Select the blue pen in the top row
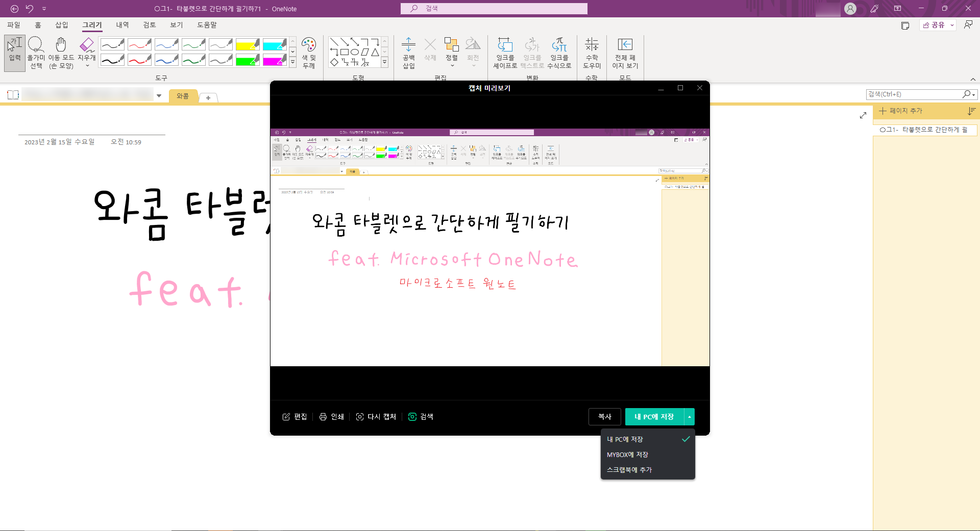Screen dimensions: 980x531 click(x=166, y=44)
